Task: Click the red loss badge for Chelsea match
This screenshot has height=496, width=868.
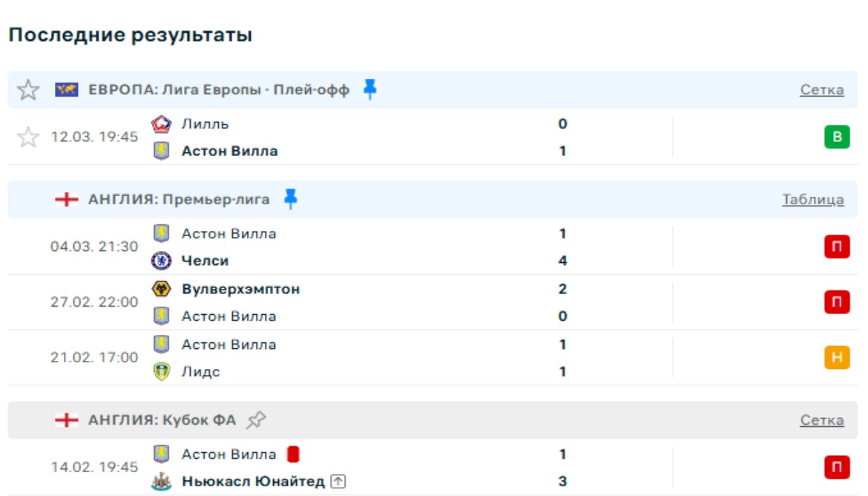Action: tap(837, 247)
